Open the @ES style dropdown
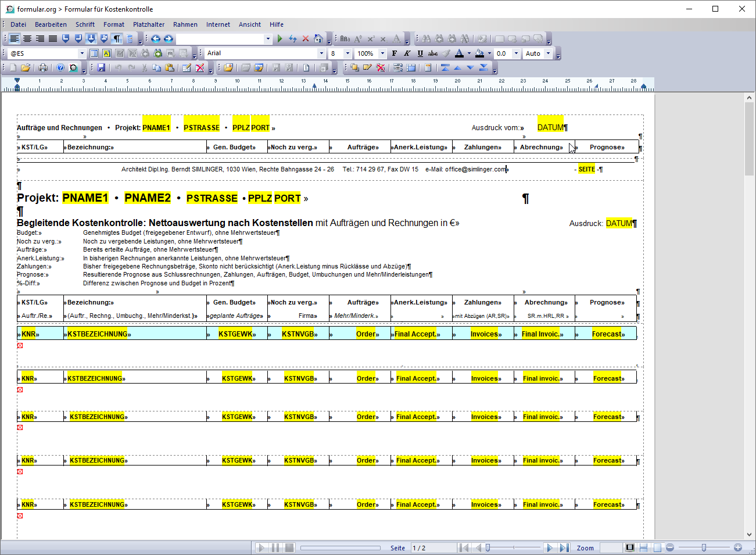756x555 pixels. click(81, 53)
